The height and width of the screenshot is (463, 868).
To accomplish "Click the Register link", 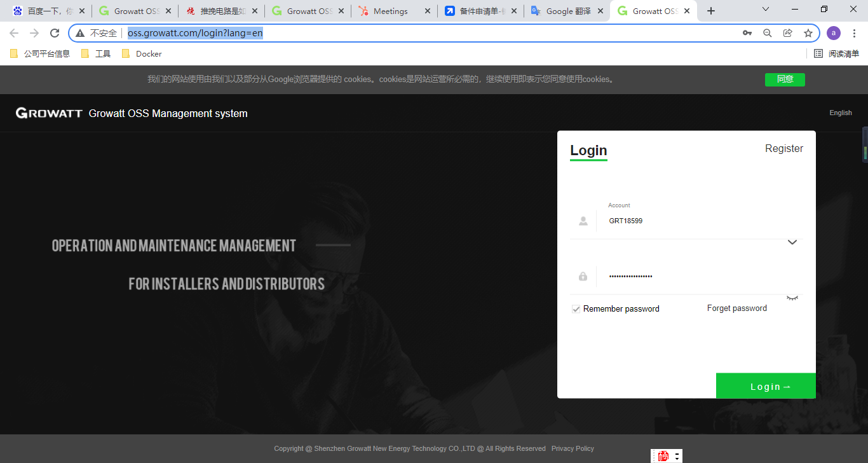I will coord(783,148).
